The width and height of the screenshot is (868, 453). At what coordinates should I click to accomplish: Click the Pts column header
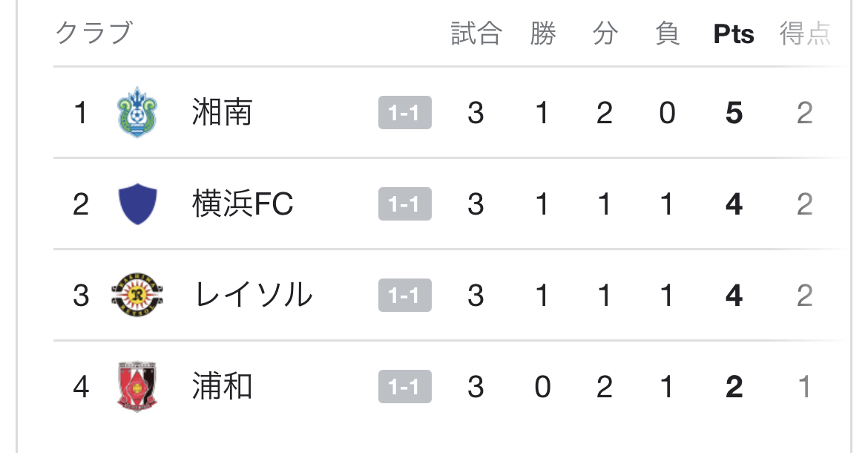734,34
